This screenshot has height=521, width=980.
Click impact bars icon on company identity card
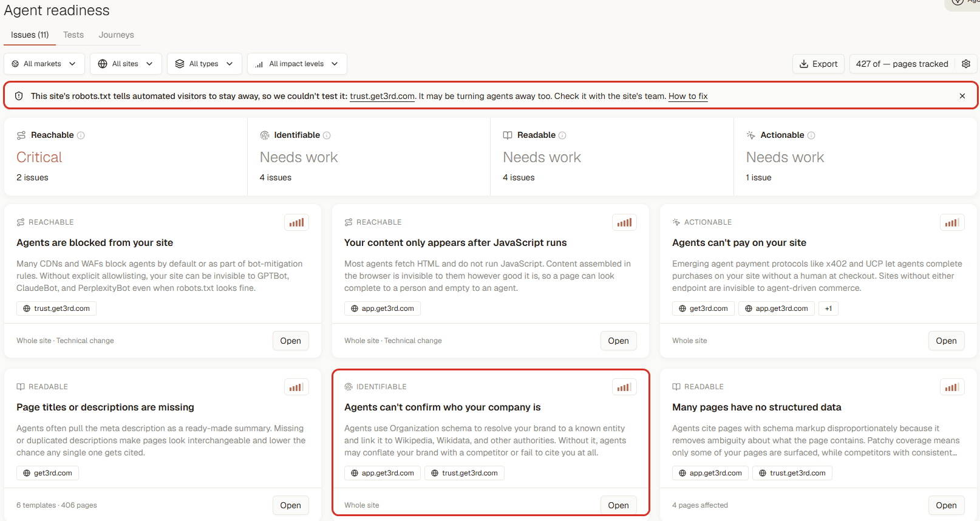point(624,387)
